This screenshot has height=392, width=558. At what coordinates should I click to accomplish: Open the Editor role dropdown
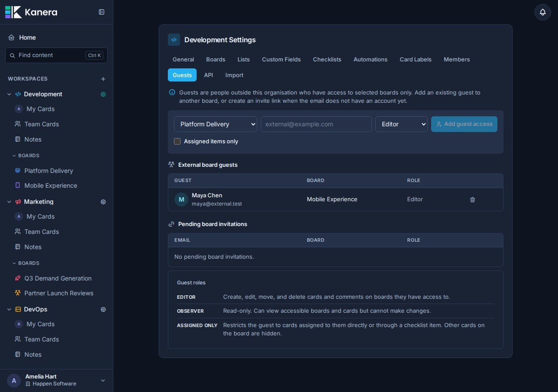click(x=401, y=124)
